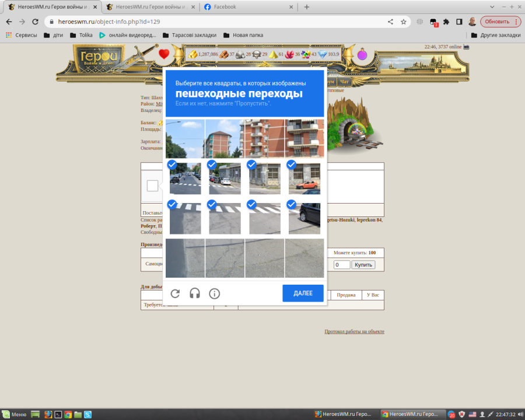Bookmark this page with the star icon
Viewport: 525px width, 420px height.
click(403, 22)
